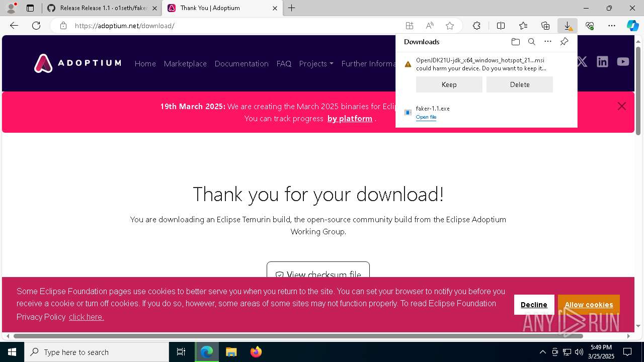
Task: Open the Extensions puzzle icon
Action: [476, 26]
